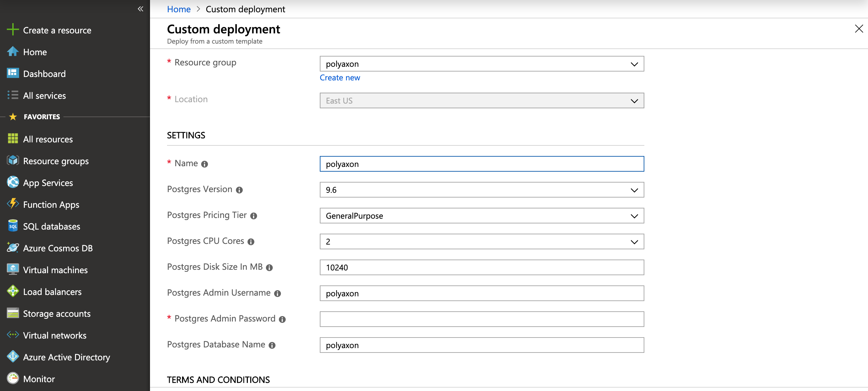Click the FAVORITES star icon
Screen dimensions: 868x391
[x=13, y=116]
